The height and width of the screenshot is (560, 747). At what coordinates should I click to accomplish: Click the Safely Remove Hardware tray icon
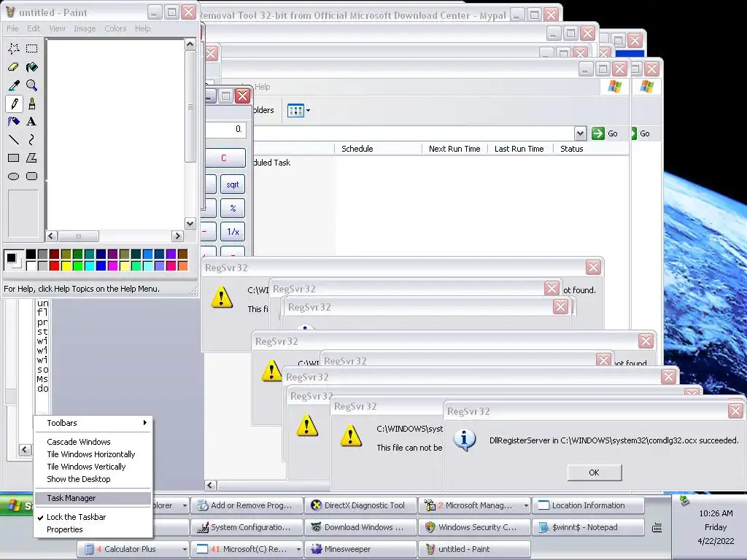click(x=684, y=500)
